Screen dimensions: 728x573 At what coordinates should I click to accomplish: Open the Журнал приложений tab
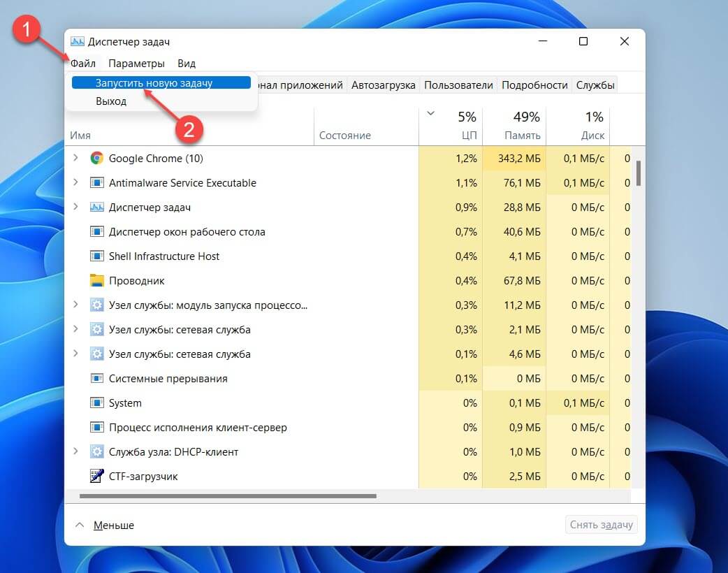[x=301, y=85]
